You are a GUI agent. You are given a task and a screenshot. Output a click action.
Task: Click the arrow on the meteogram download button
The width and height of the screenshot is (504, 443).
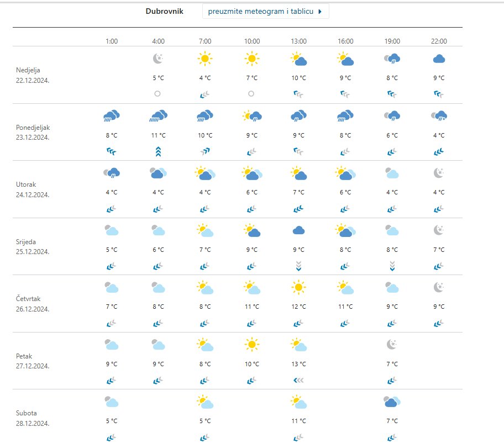click(320, 11)
